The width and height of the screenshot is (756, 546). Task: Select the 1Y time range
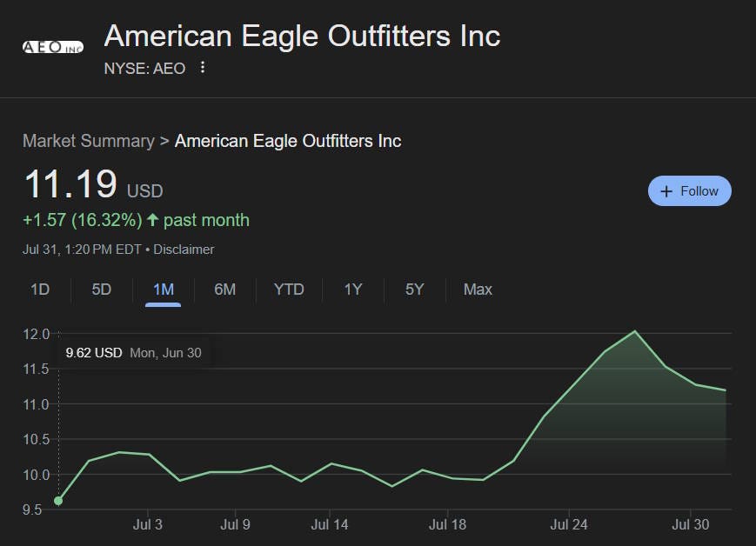point(353,290)
